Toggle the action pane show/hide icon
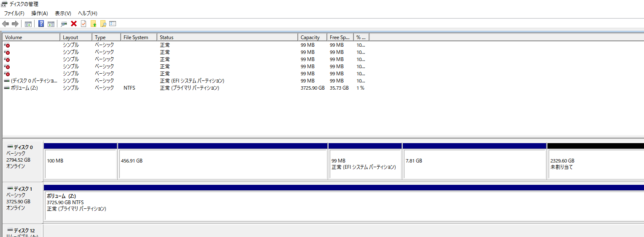This screenshot has width=644, height=237. point(51,24)
